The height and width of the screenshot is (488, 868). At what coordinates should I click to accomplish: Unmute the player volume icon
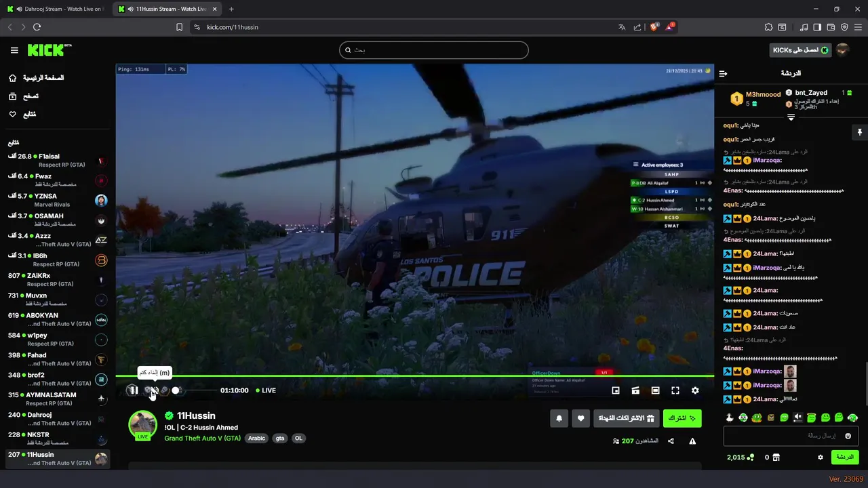(153, 390)
